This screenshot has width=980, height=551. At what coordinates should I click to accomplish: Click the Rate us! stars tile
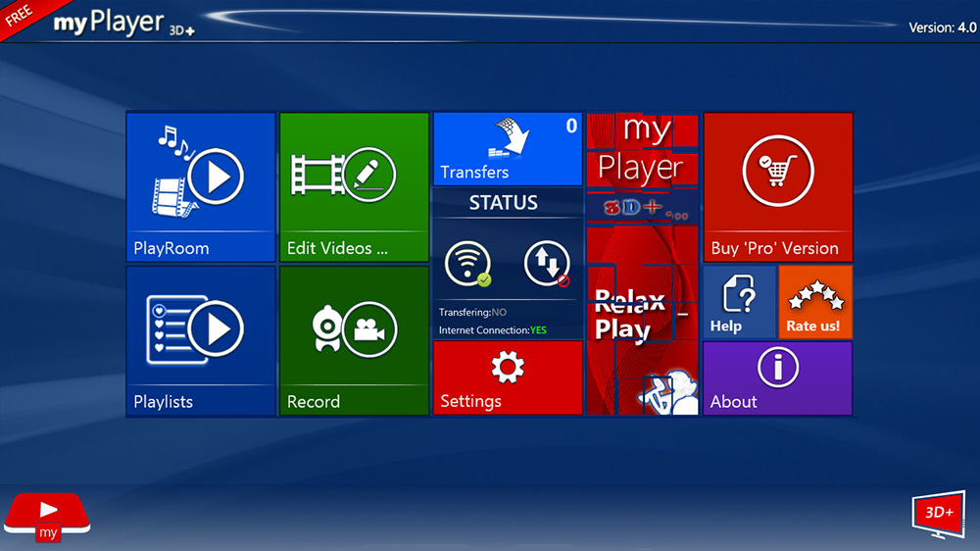click(x=814, y=302)
